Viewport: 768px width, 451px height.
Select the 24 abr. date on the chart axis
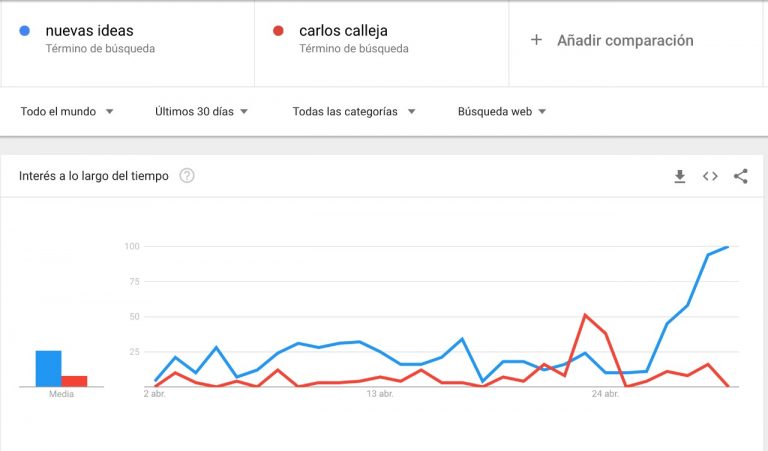605,394
